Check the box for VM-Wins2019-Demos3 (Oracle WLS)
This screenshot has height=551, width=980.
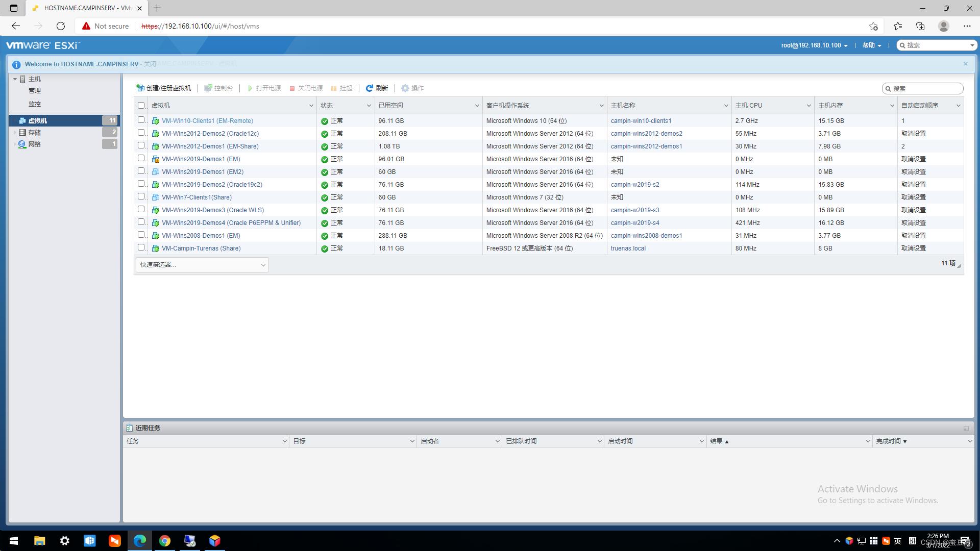(141, 209)
